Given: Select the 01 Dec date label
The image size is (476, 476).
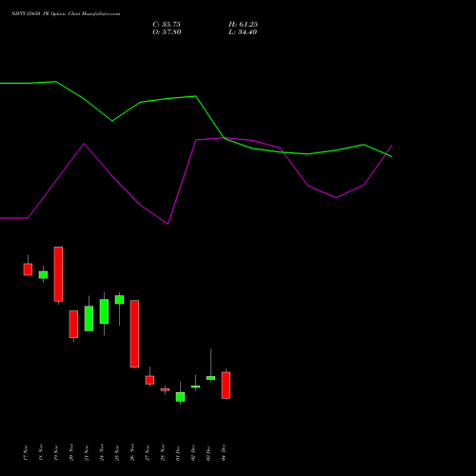Looking at the screenshot, I should [x=178, y=453].
